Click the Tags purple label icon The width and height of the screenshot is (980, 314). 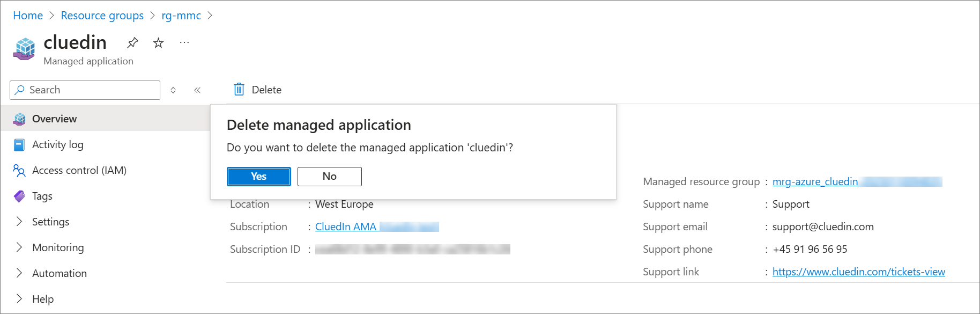(x=19, y=196)
